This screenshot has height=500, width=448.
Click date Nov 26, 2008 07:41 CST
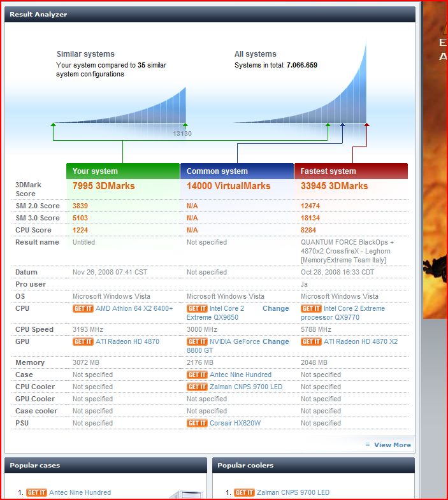click(110, 272)
